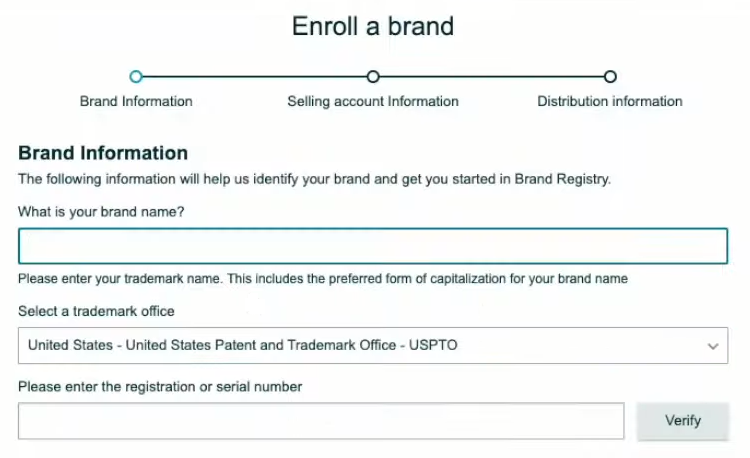Click the Brand Registry introduction sentence

(314, 180)
